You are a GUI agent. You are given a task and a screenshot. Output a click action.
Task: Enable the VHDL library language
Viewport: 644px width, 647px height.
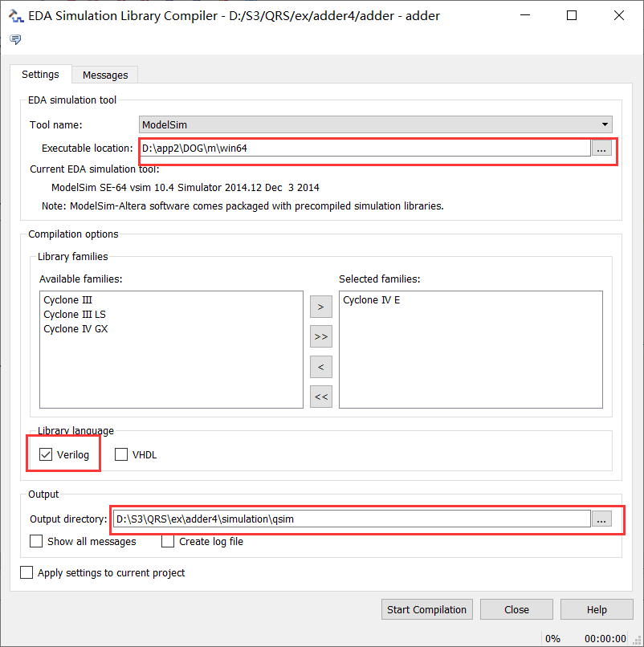[121, 454]
